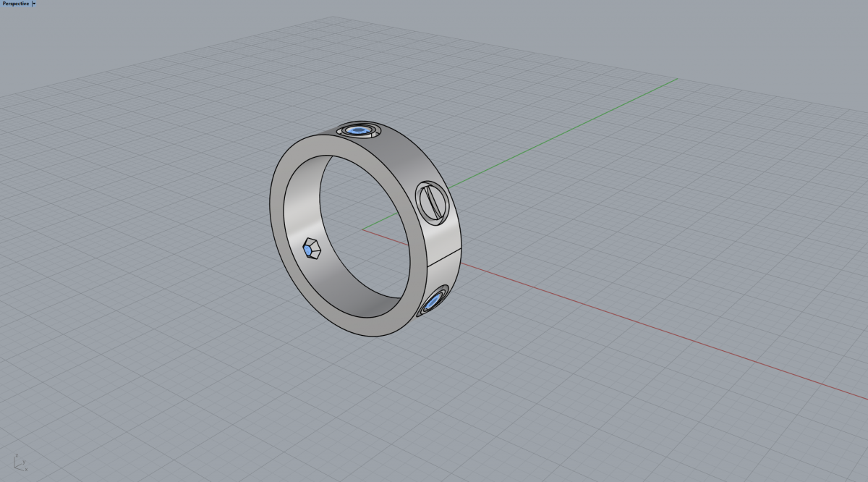
Task: Select the ring's outer surface below the screw
Action: click(444, 237)
